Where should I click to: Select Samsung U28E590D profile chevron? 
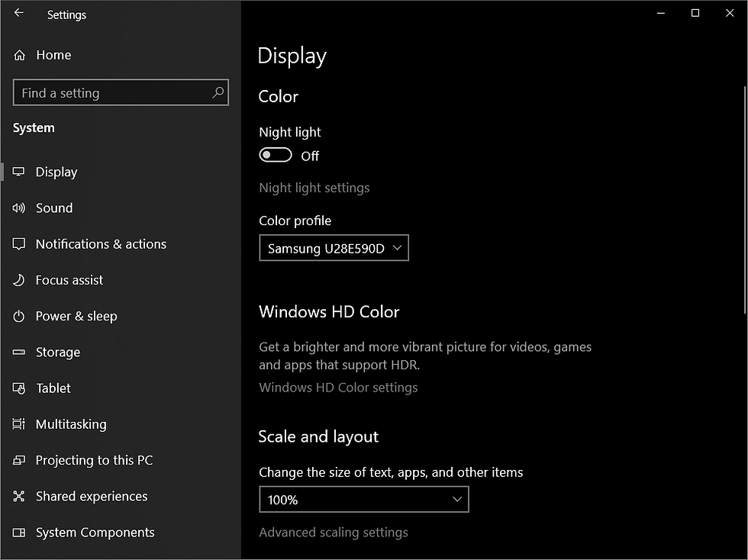tap(397, 247)
